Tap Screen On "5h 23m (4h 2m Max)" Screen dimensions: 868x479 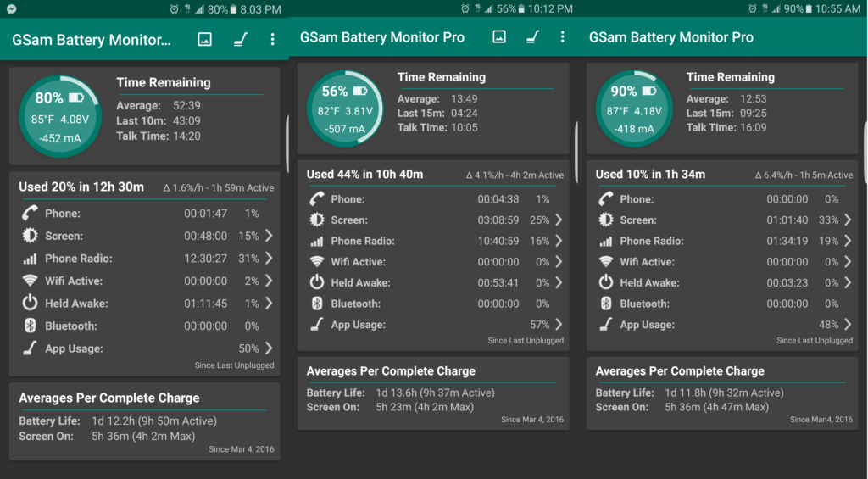point(425,407)
